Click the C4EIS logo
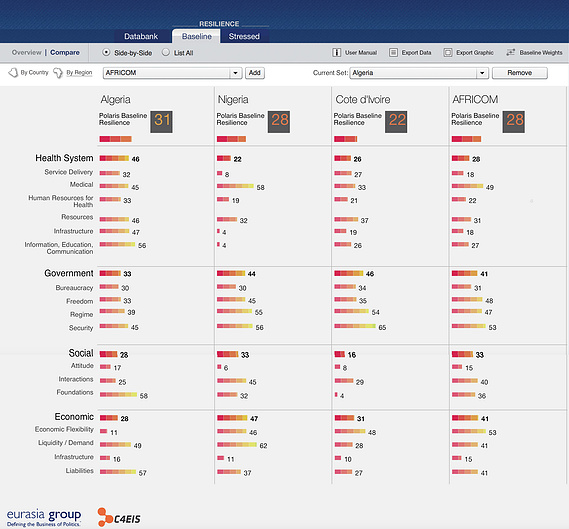569x529 pixels. 119,517
